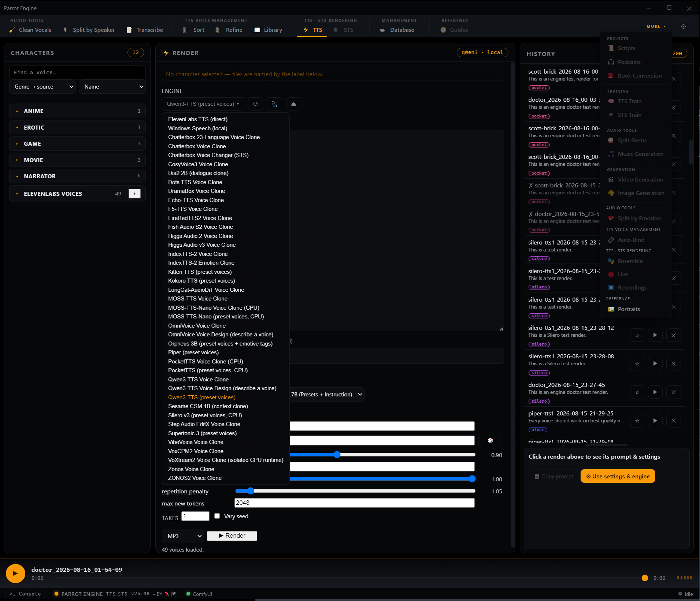Open the Presets + Instruction model dropdown
700x601 pixels.
[327, 395]
